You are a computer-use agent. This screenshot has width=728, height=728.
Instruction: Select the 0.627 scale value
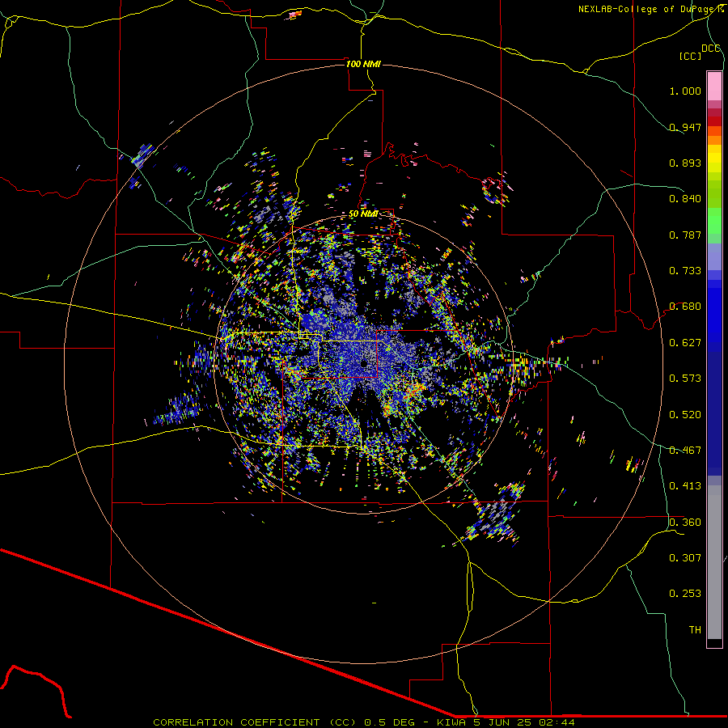click(685, 343)
